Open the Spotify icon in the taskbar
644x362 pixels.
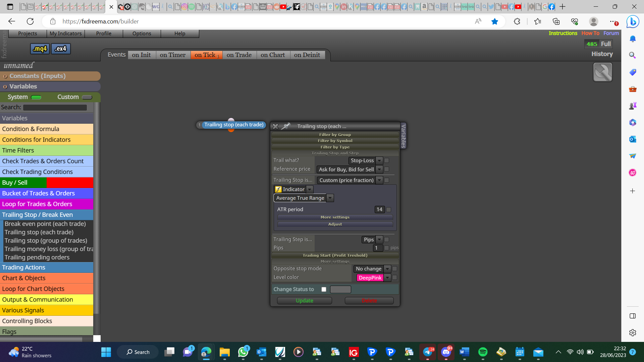tap(483, 352)
